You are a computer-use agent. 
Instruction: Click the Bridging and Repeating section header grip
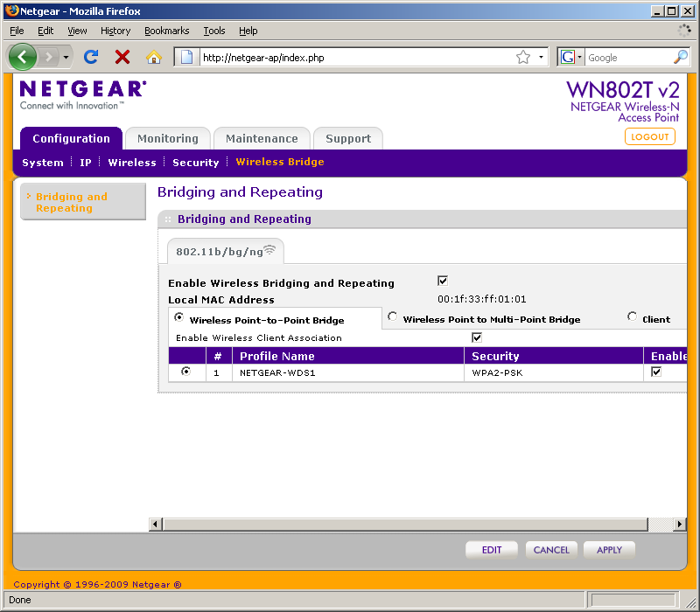click(168, 219)
